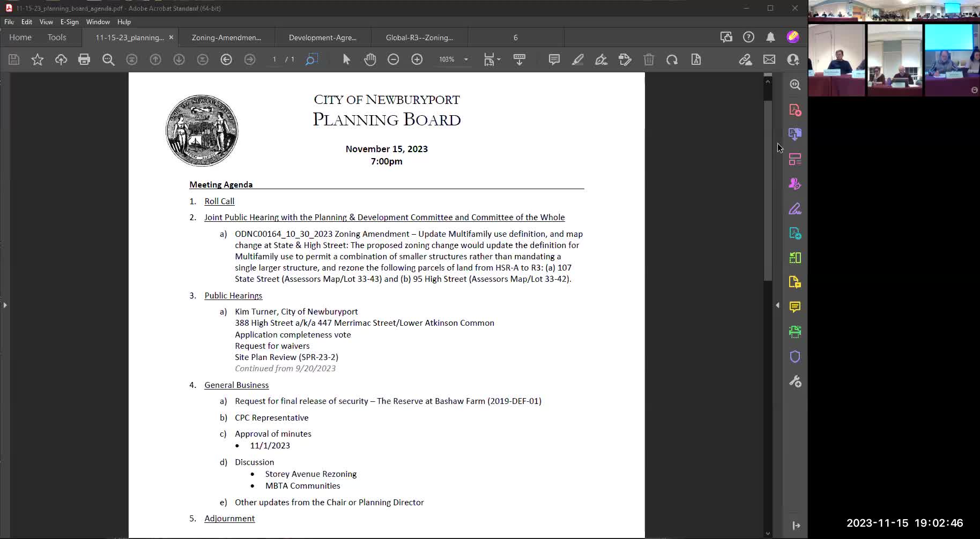This screenshot has height=539, width=980.
Task: Go to the previous view arrow
Action: pyautogui.click(x=226, y=59)
